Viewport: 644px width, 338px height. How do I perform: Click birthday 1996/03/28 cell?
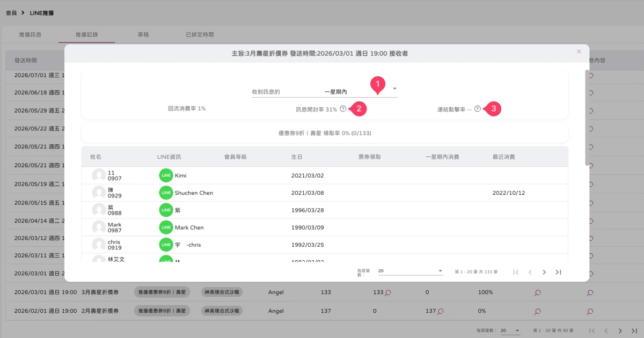point(308,210)
